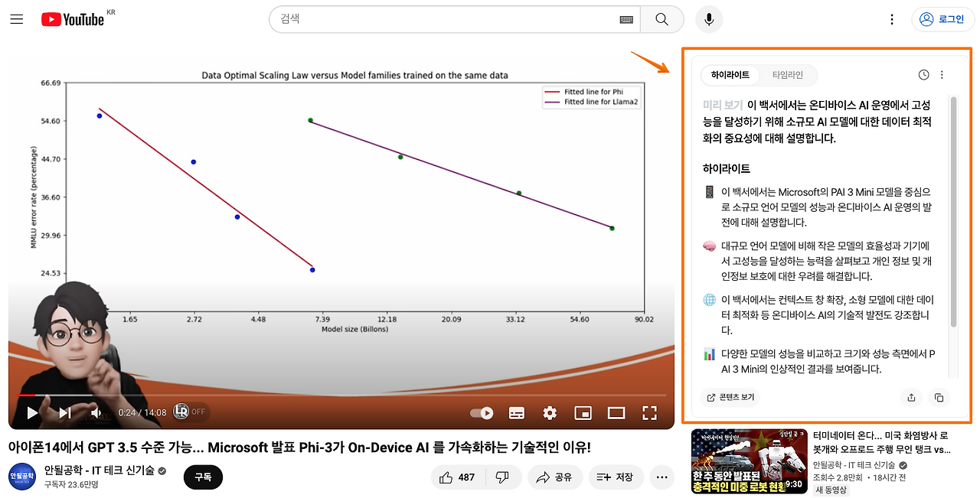Open the hamburger navigation menu
The height and width of the screenshot is (498, 980).
click(x=16, y=19)
